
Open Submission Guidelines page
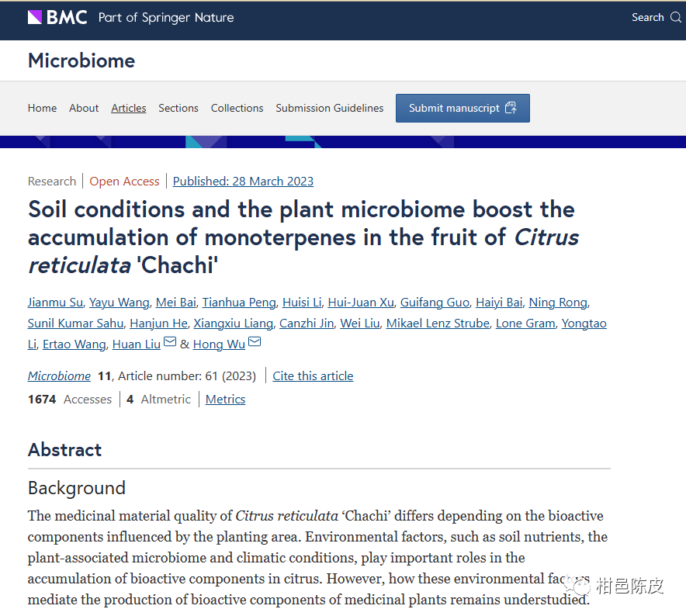[x=330, y=108]
